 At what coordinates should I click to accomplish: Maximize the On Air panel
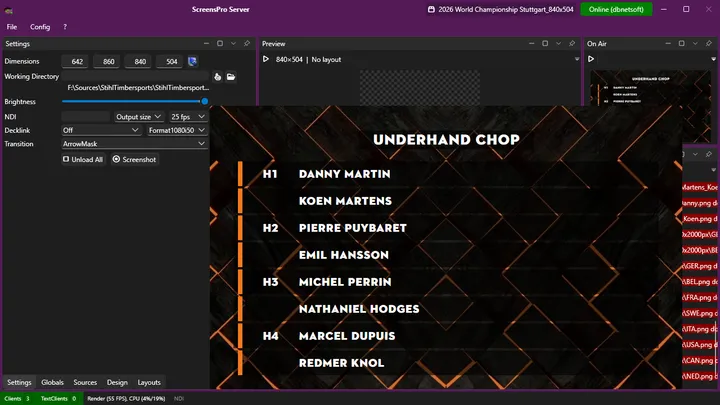tap(682, 44)
